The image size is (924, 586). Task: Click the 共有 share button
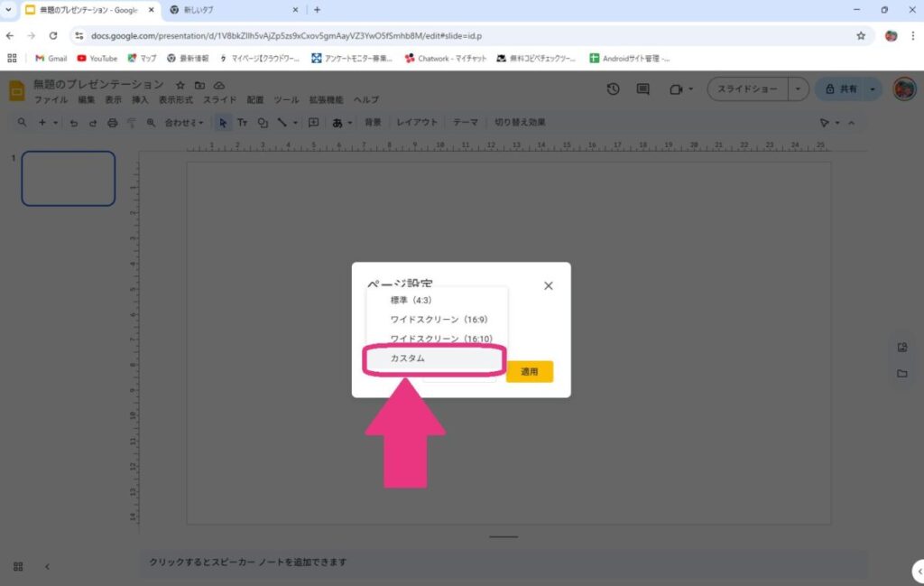click(x=841, y=89)
